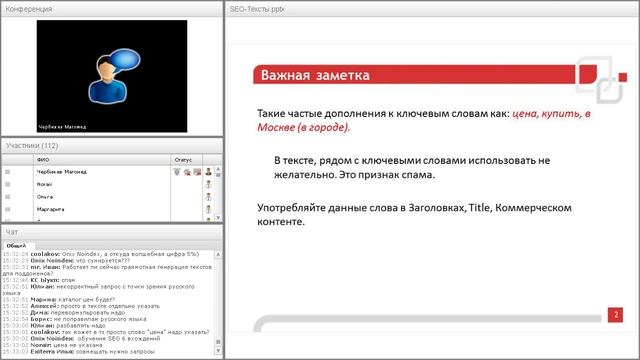The width and height of the screenshot is (640, 360).
Task: Click the red text цена, купить, в Москве
Action: (x=424, y=120)
